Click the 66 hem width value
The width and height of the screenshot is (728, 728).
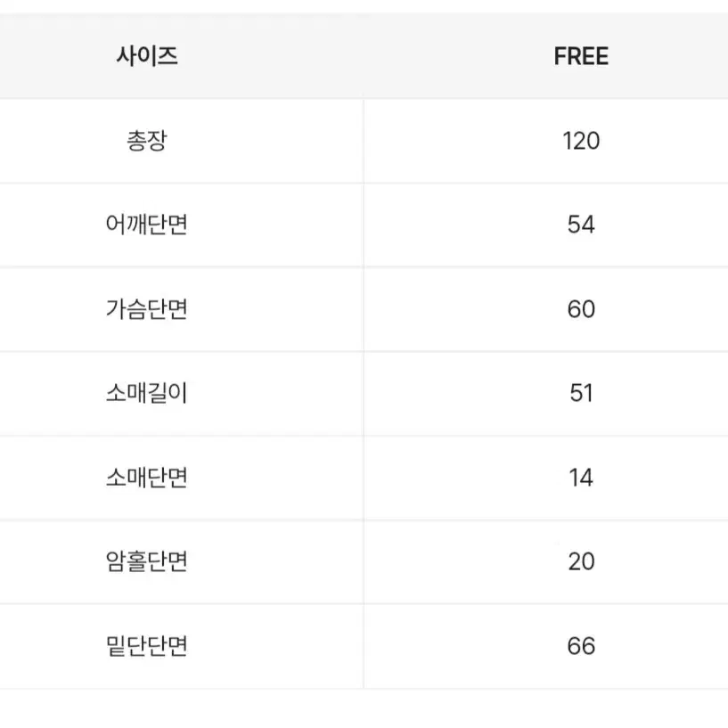(581, 646)
